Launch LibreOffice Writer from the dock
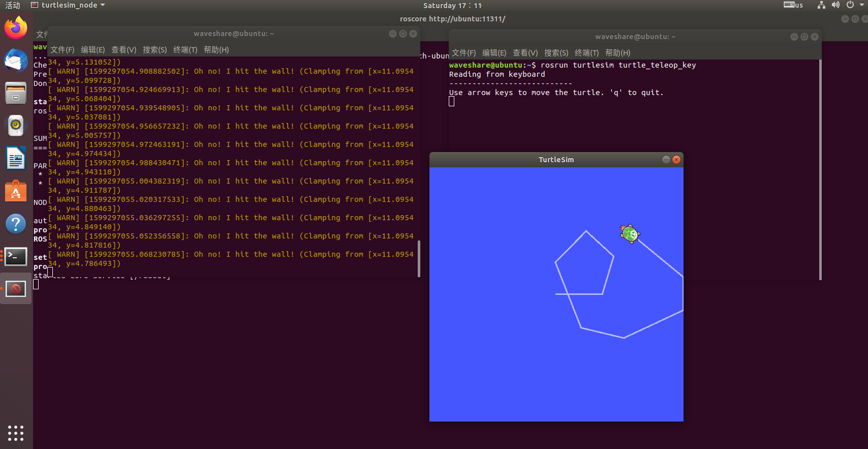Image resolution: width=868 pixels, height=449 pixels. (16, 158)
